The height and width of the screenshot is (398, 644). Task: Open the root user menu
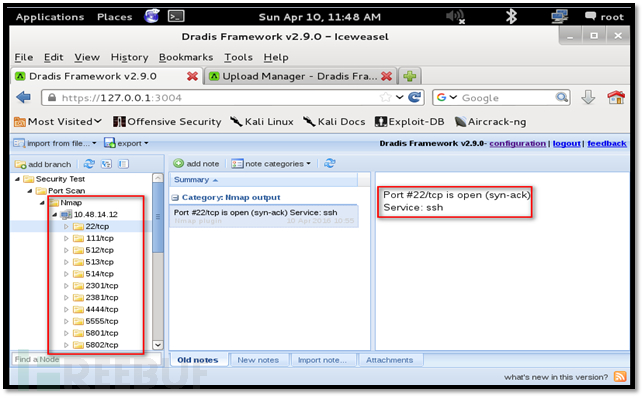point(604,17)
